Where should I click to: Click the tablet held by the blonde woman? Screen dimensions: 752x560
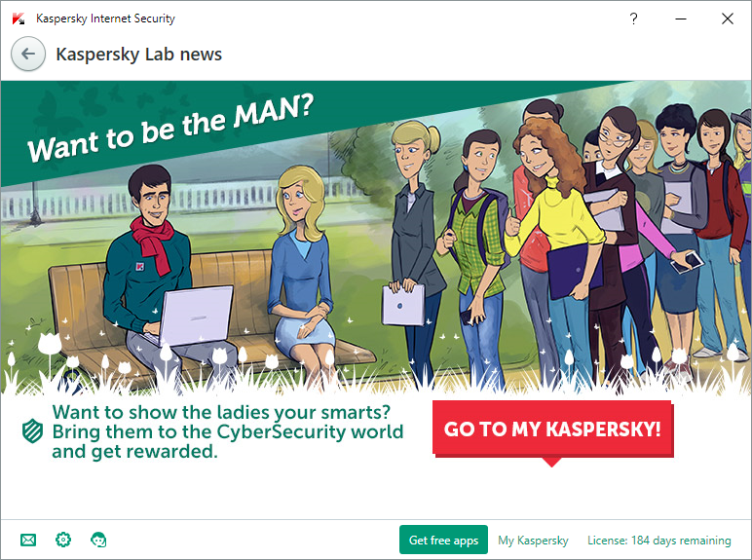point(403,305)
